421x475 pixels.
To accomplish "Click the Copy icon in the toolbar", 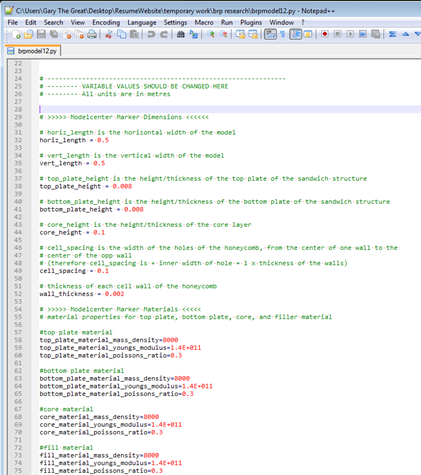I will (x=121, y=34).
